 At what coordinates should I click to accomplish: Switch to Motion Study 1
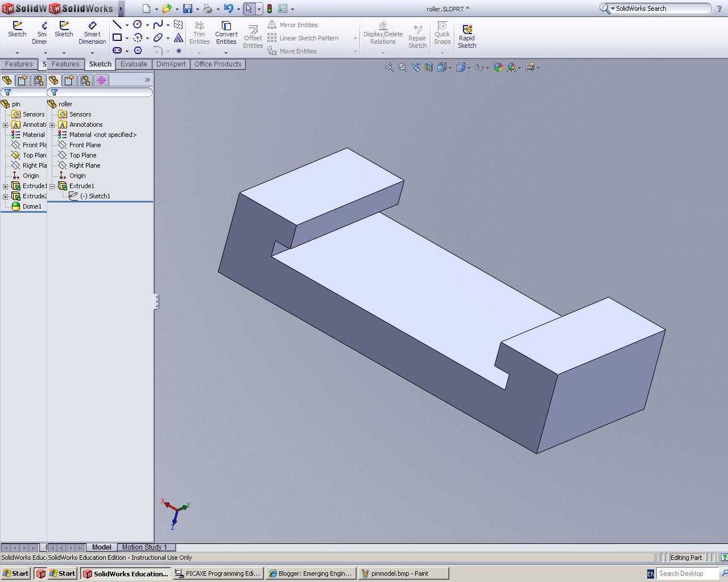[x=146, y=547]
